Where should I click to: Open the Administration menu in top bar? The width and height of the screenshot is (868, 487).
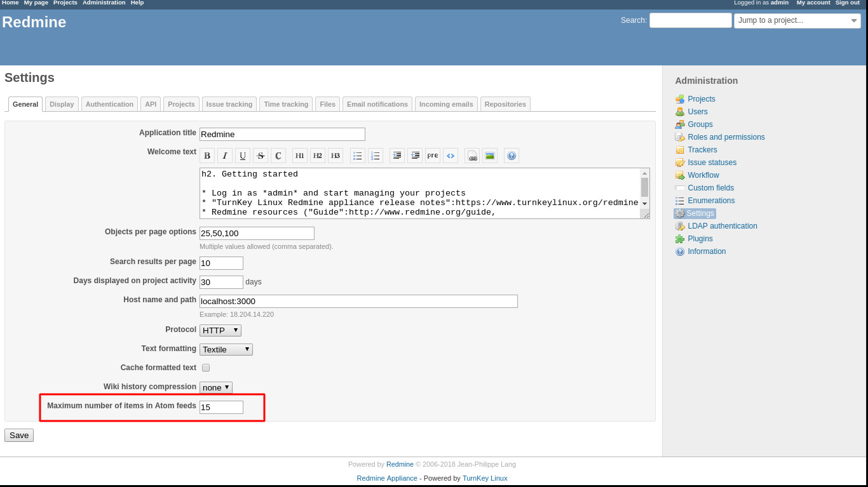104,3
